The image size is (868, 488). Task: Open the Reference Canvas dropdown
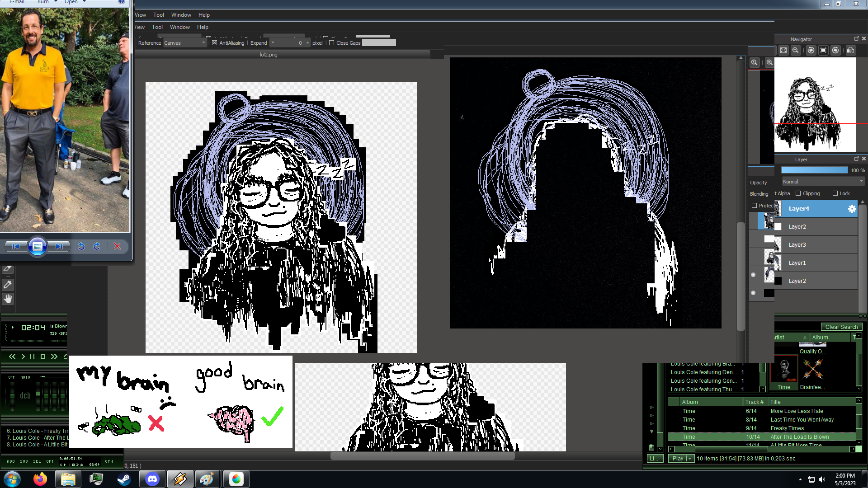coord(185,43)
